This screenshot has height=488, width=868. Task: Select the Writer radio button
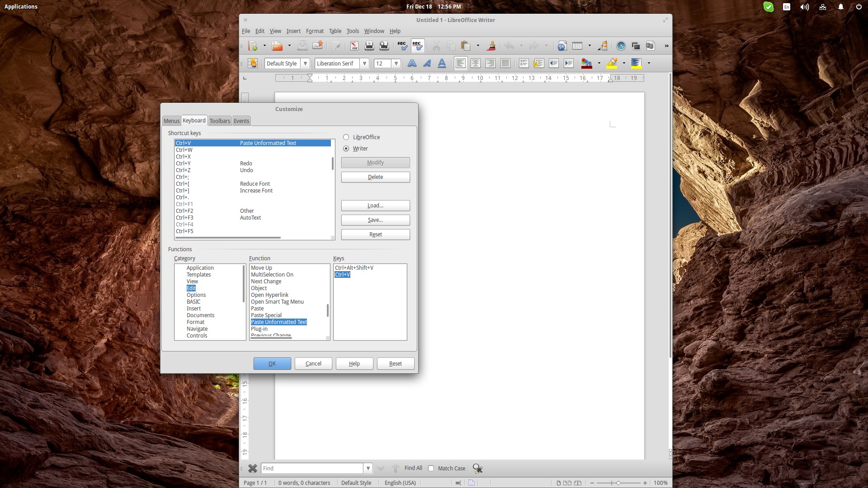(346, 149)
